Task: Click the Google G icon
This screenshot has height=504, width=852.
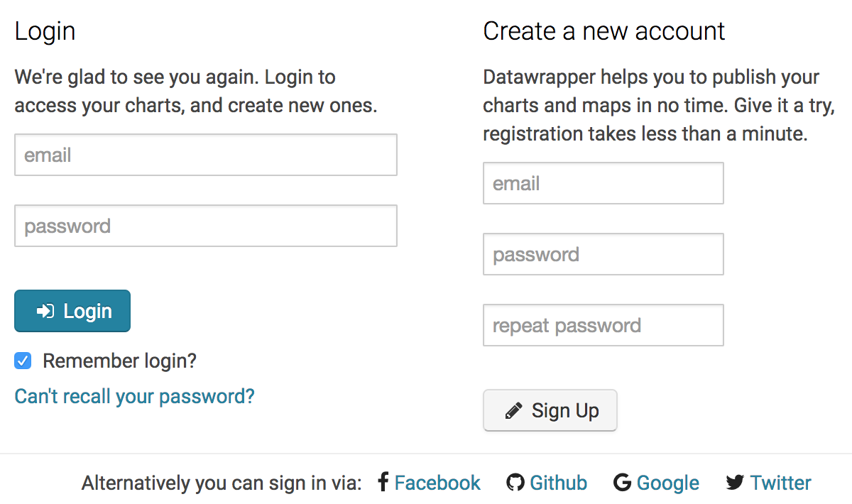Action: coord(622,483)
